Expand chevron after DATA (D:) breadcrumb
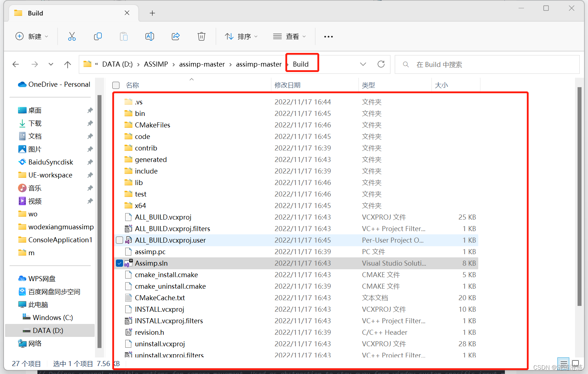Viewport: 588px width, 374px height. 139,64
